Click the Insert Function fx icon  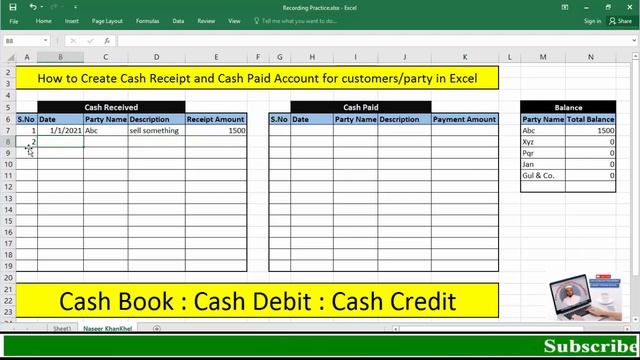(x=107, y=41)
